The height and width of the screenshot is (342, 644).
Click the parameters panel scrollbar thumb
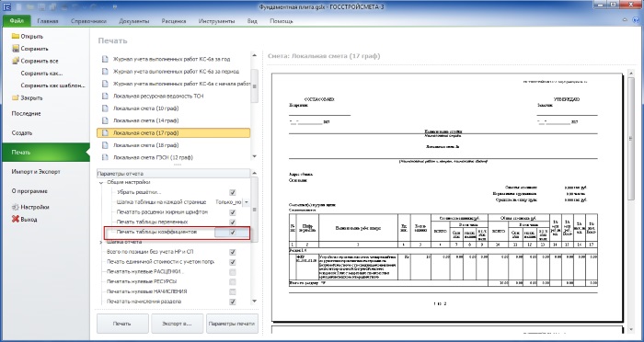254,210
